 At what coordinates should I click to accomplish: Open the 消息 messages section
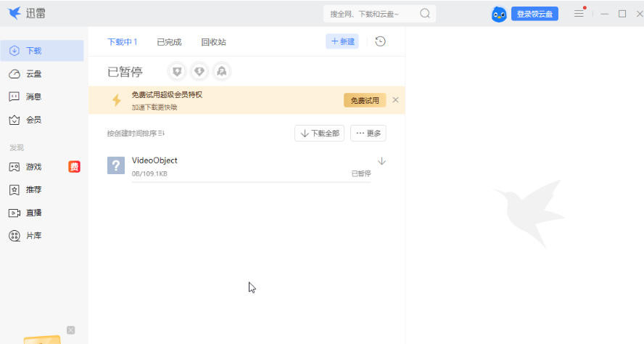[x=33, y=97]
